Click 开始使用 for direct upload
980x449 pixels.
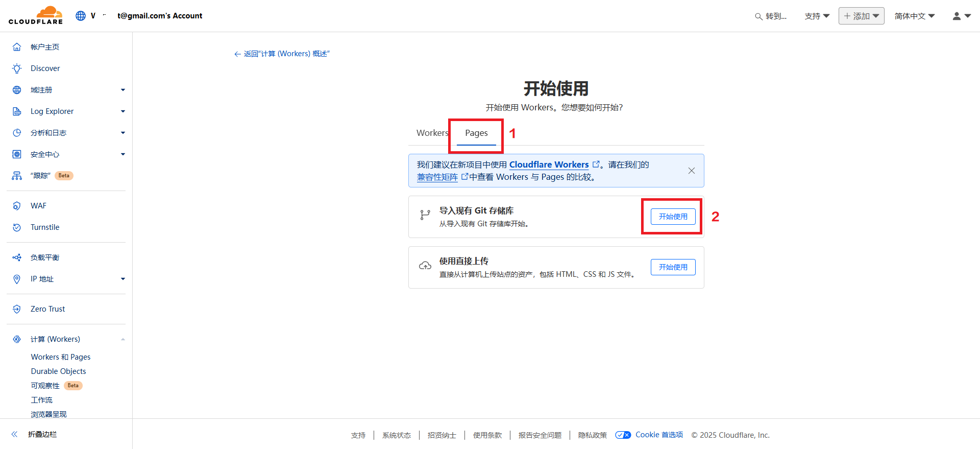tap(673, 267)
